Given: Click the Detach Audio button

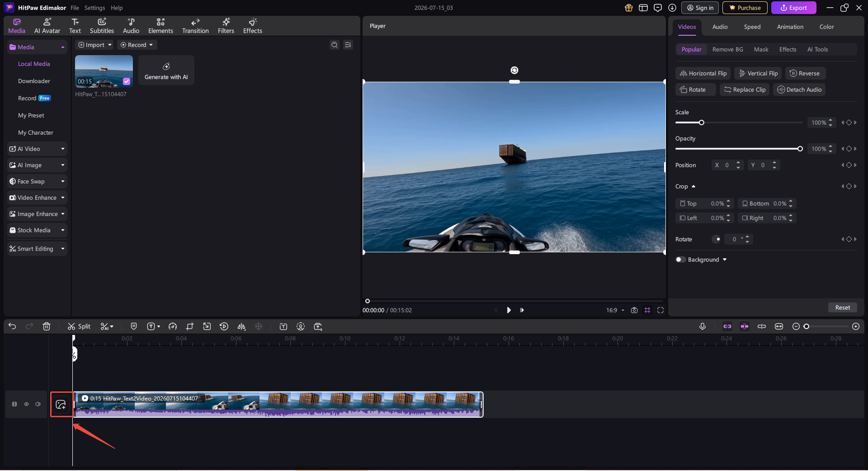Looking at the screenshot, I should (x=799, y=89).
